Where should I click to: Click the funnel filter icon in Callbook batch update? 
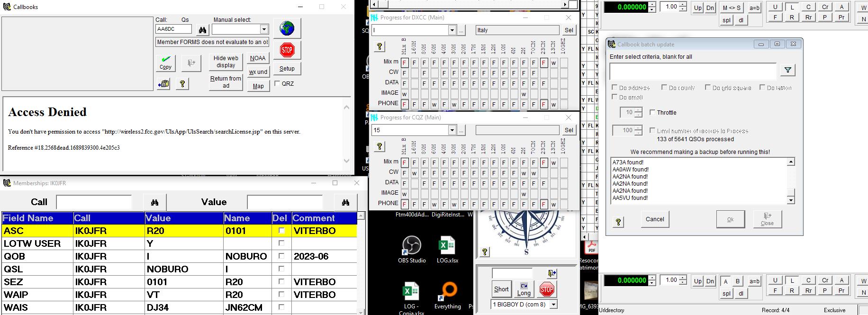coord(787,70)
